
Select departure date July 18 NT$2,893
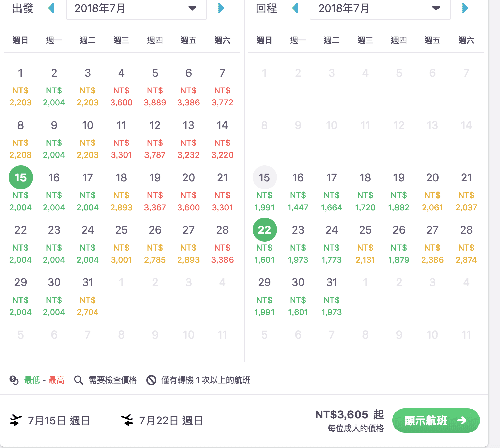tap(121, 192)
